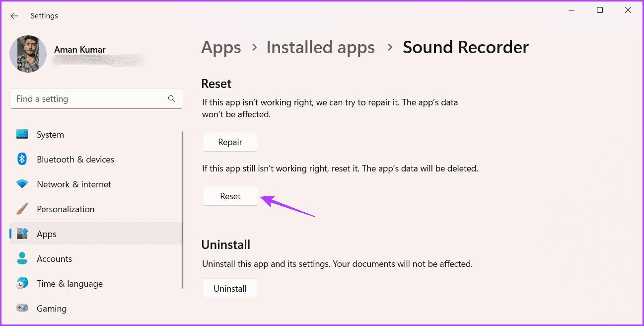Click the Time & language globe icon
The height and width of the screenshot is (326, 644).
click(22, 283)
